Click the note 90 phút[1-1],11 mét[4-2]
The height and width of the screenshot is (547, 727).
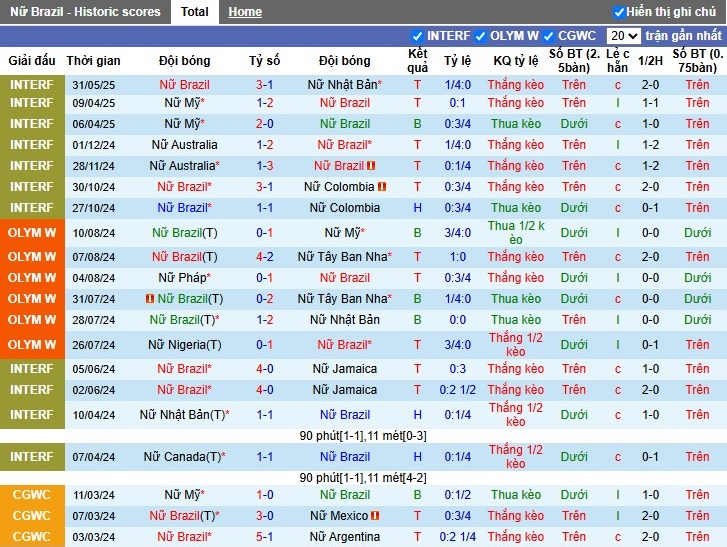[363, 478]
